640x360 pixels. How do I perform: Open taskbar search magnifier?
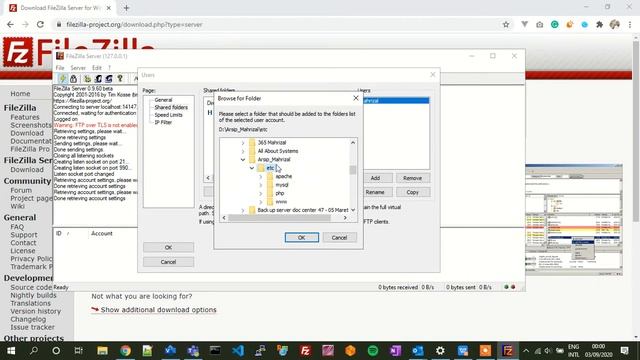pyautogui.click(x=34, y=351)
